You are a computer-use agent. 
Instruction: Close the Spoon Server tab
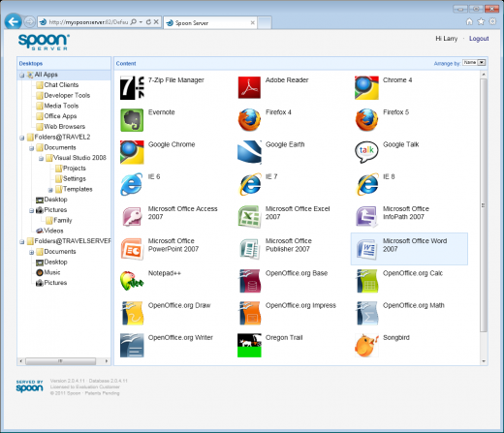coord(253,23)
